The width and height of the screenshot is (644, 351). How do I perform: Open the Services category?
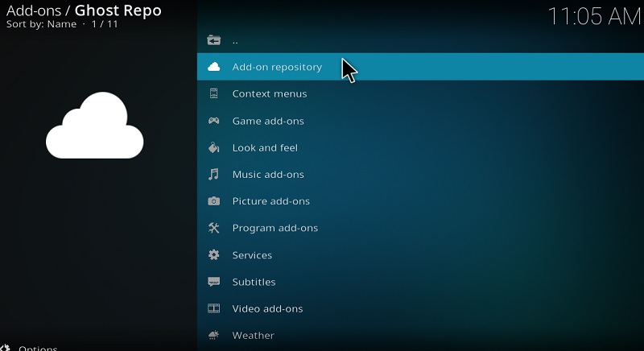click(x=420, y=255)
